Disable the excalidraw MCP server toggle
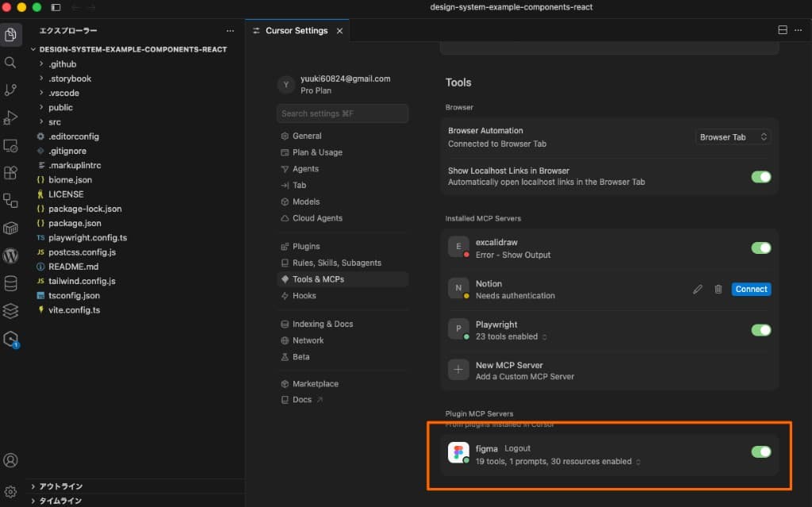 pyautogui.click(x=761, y=248)
